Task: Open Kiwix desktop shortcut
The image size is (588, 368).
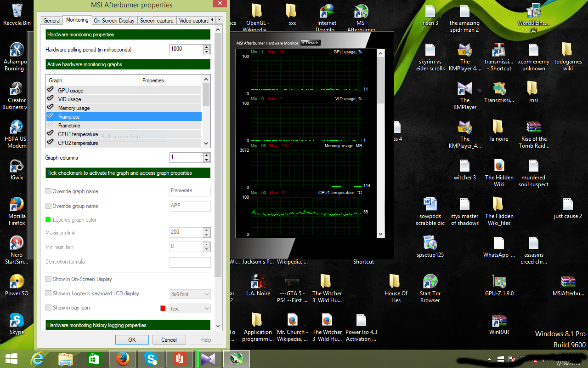Action: [x=17, y=169]
